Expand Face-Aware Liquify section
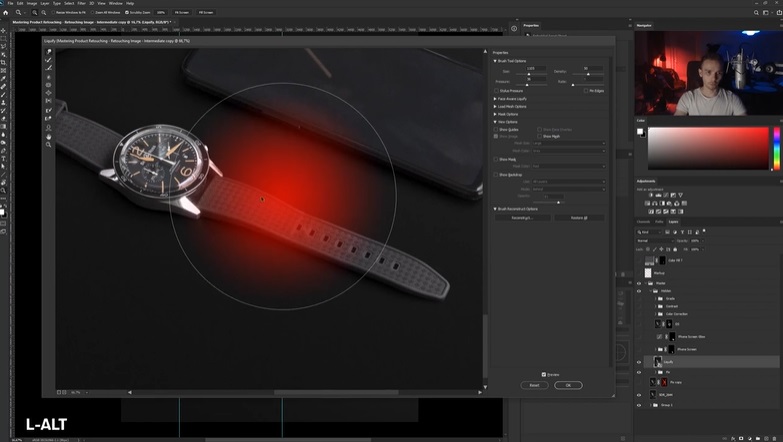 click(495, 99)
